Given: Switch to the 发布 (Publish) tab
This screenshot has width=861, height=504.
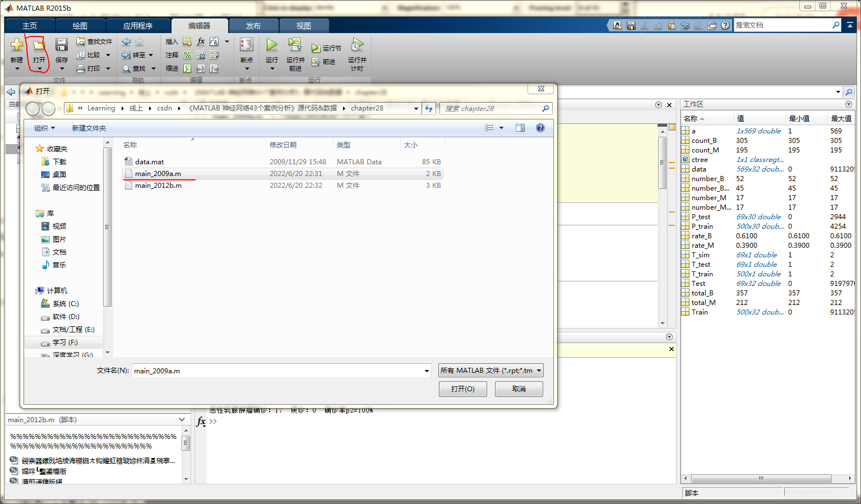Looking at the screenshot, I should pyautogui.click(x=253, y=26).
